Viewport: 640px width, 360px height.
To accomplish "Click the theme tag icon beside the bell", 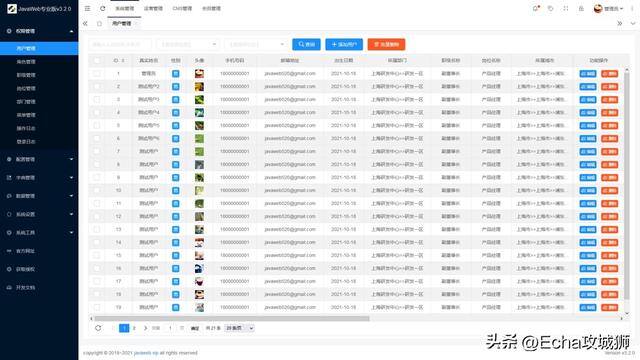I will 551,8.
